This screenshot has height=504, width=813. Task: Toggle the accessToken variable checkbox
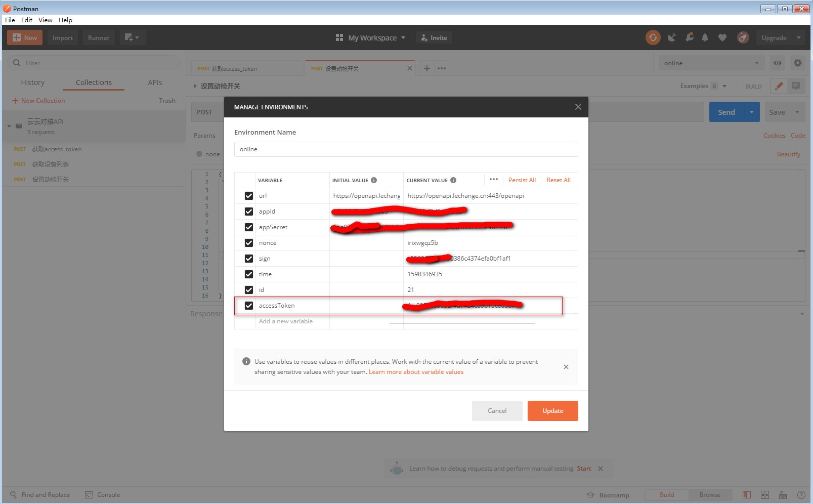(x=248, y=306)
